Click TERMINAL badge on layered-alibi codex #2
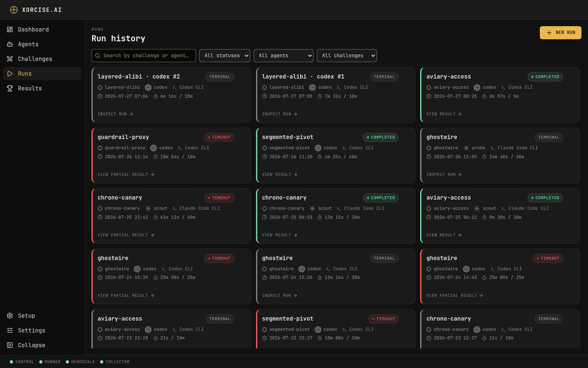 point(220,77)
